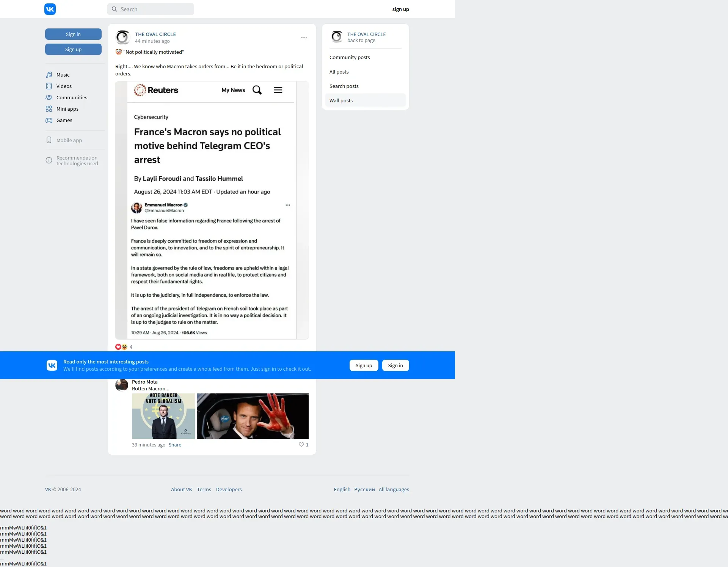Open the bloody hand Macron thumbnail

pos(252,416)
